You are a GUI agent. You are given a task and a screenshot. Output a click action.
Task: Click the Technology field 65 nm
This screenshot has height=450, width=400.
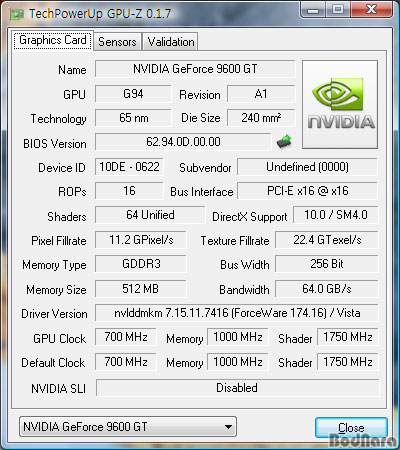tap(133, 118)
